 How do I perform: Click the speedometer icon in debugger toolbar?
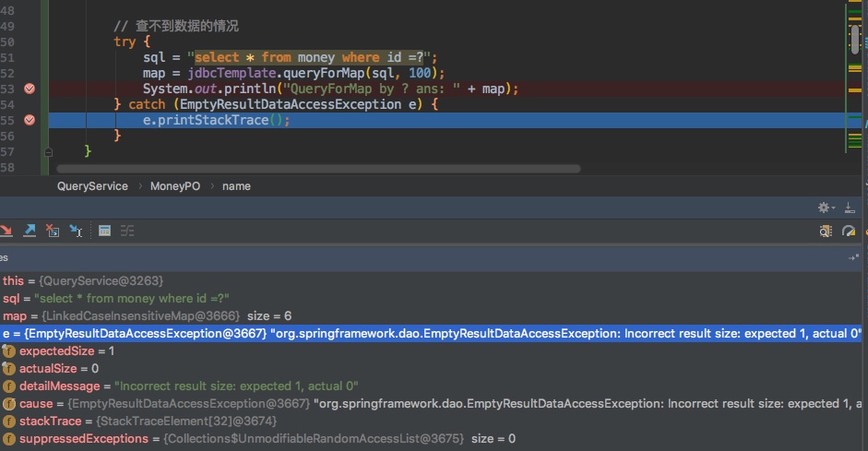click(x=849, y=231)
